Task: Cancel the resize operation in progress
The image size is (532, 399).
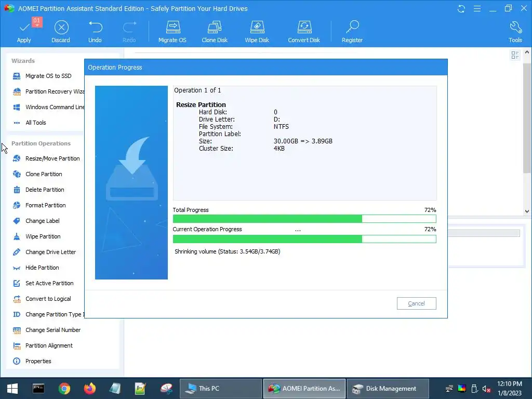Action: click(416, 303)
